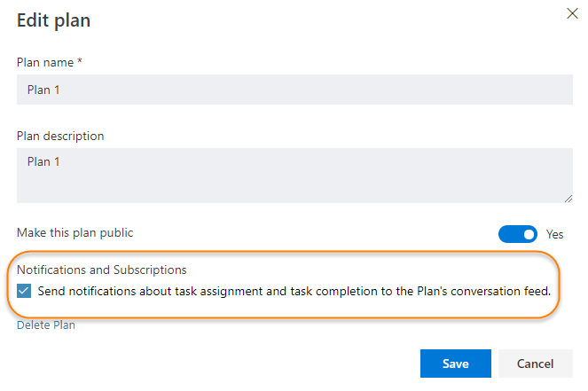The height and width of the screenshot is (391, 588).
Task: Click the description box resize handle
Action: 568,199
